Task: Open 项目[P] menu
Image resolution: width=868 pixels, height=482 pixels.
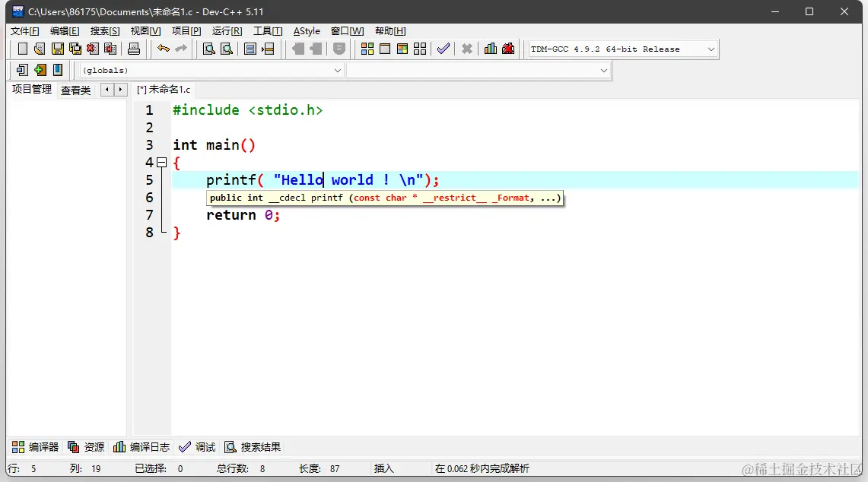Action: click(186, 31)
